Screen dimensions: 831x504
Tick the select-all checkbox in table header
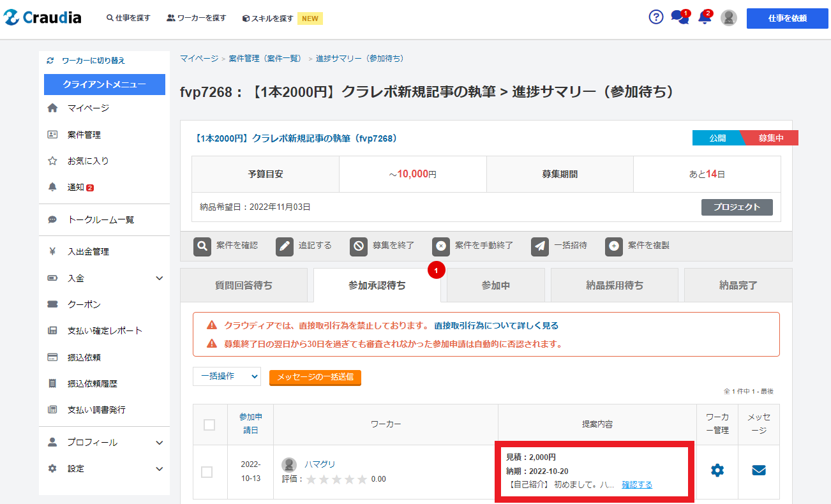tap(209, 425)
